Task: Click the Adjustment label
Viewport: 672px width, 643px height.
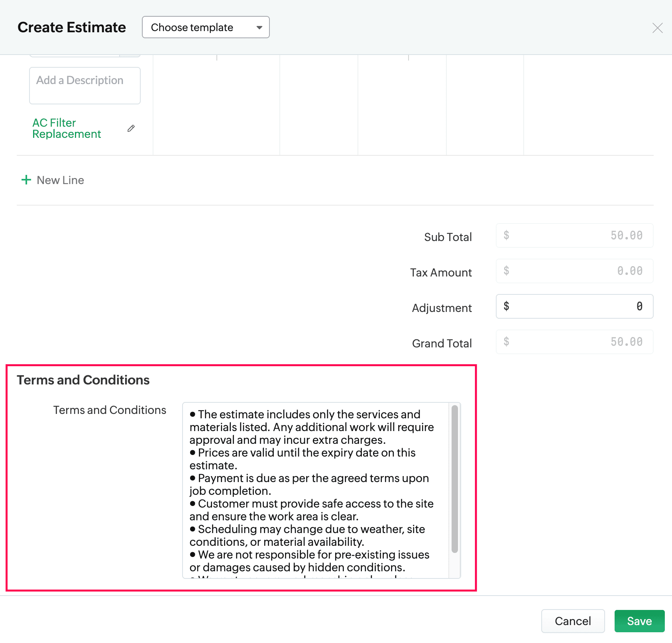Action: pos(442,308)
